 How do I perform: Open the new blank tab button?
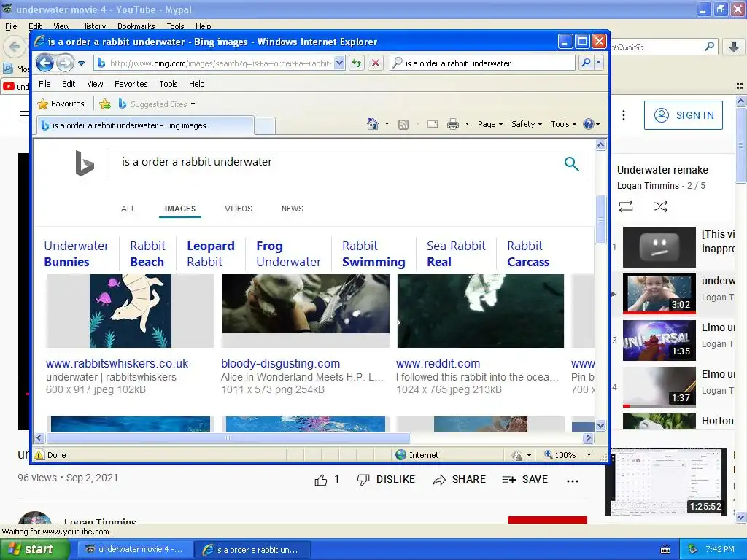pyautogui.click(x=264, y=125)
